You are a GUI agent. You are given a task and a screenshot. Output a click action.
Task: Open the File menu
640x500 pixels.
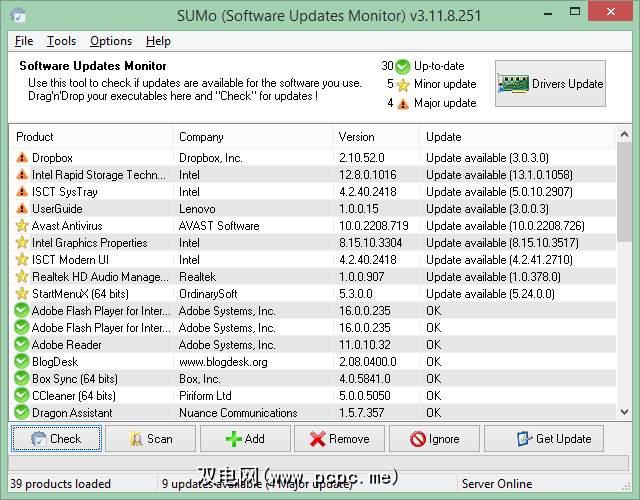point(24,41)
